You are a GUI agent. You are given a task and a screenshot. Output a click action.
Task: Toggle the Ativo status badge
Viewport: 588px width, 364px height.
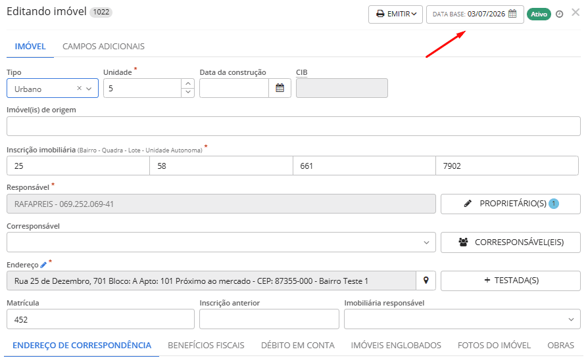(x=539, y=14)
